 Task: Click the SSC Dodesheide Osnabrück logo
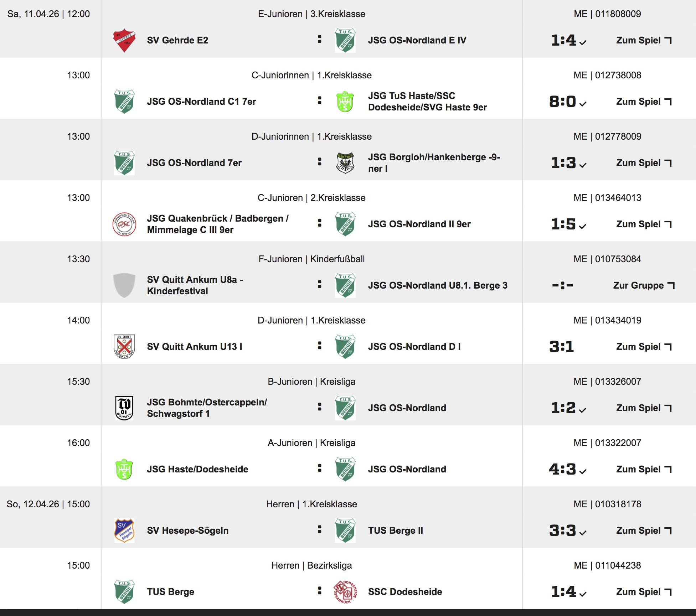pos(345,592)
